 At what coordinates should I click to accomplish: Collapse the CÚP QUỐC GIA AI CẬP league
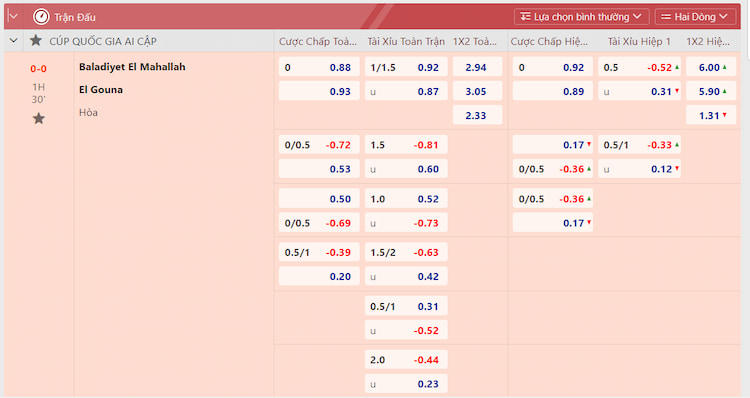13,41
